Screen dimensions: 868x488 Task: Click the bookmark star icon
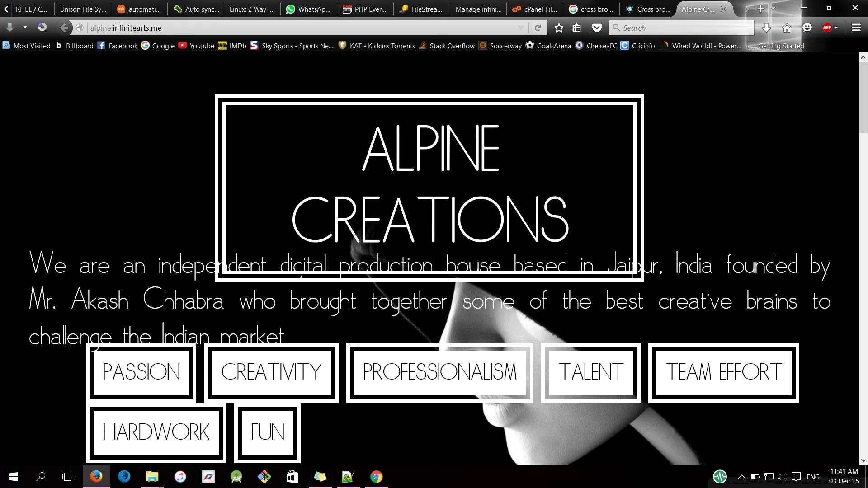click(559, 28)
